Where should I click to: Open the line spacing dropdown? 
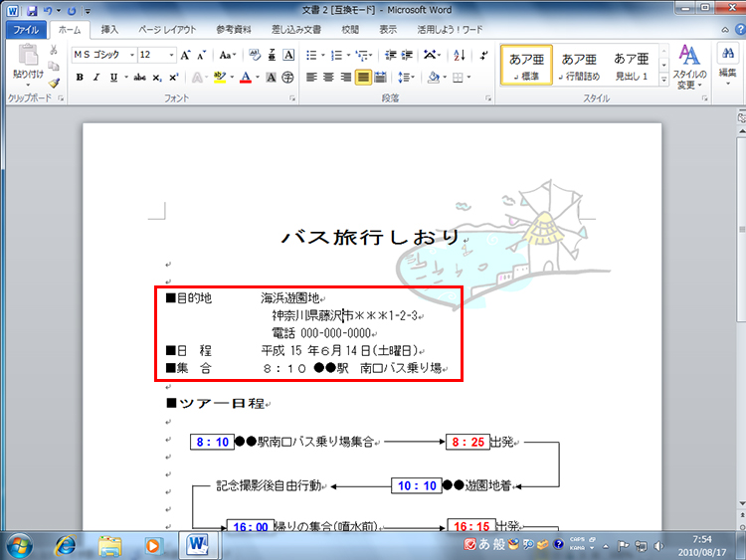(406, 77)
